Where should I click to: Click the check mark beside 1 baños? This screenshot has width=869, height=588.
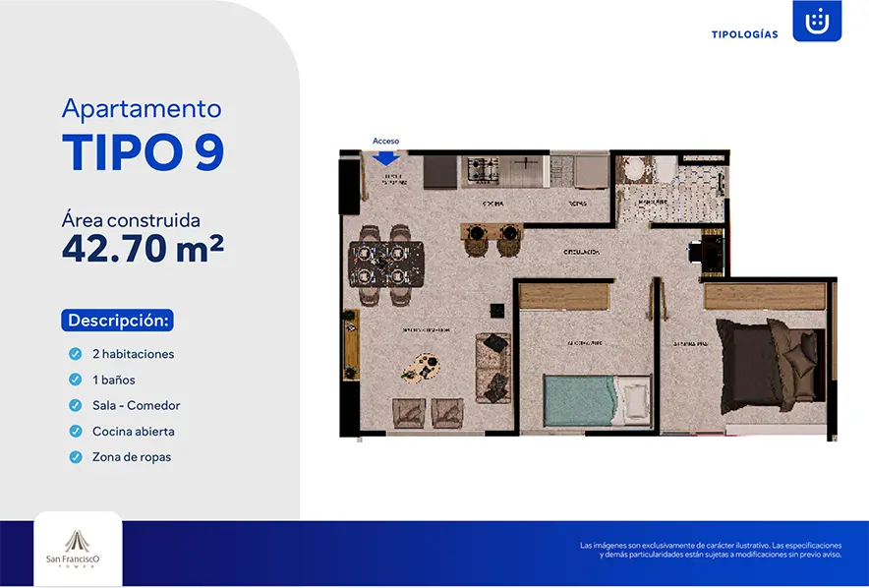(76, 380)
